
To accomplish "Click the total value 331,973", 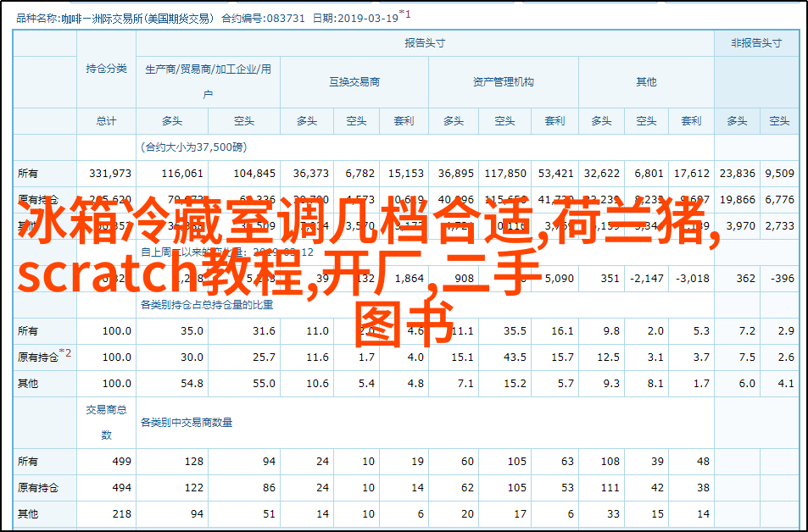I will coord(110,173).
